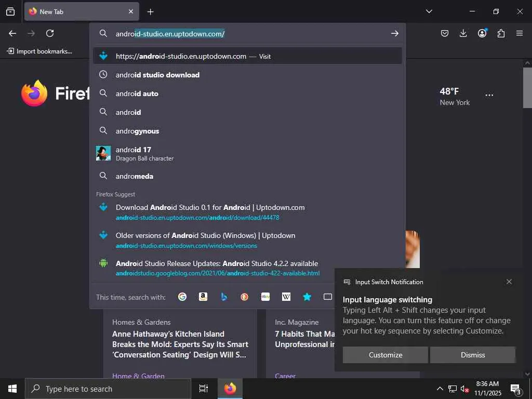Viewport: 532px width, 399px height.
Task: Open the Career topic link
Action: click(285, 376)
